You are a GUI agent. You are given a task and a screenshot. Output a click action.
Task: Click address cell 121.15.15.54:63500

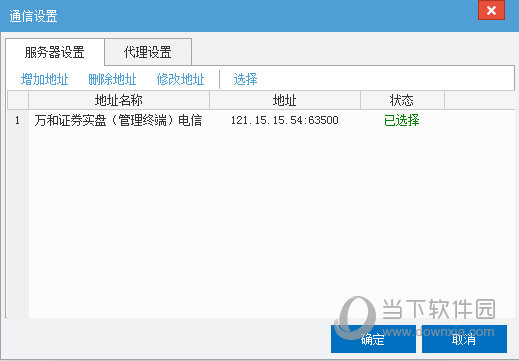click(x=285, y=120)
